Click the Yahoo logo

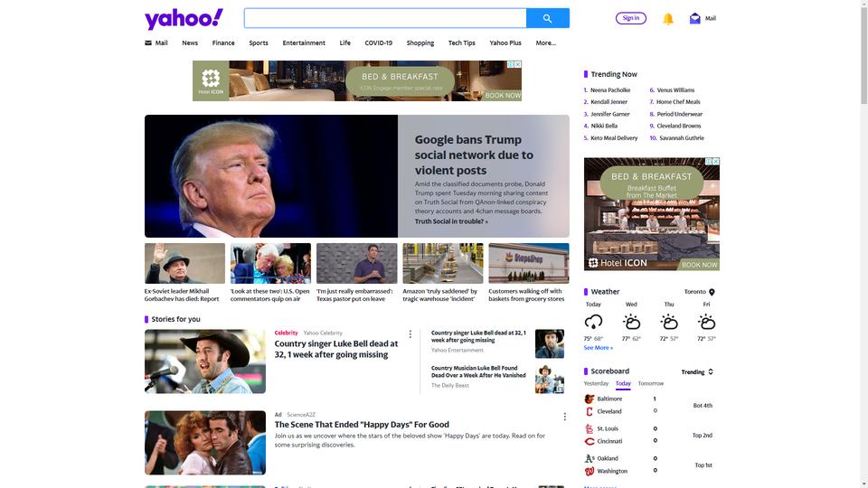click(184, 19)
